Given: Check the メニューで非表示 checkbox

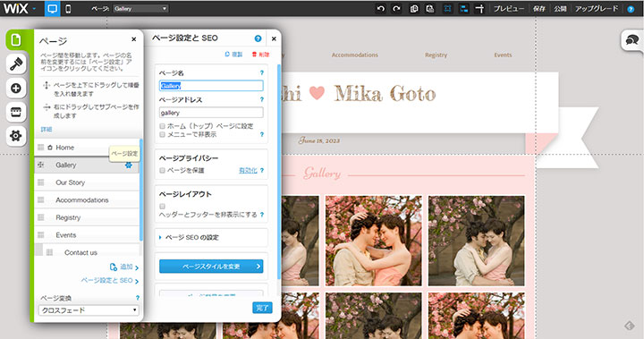Looking at the screenshot, I should coord(162,134).
